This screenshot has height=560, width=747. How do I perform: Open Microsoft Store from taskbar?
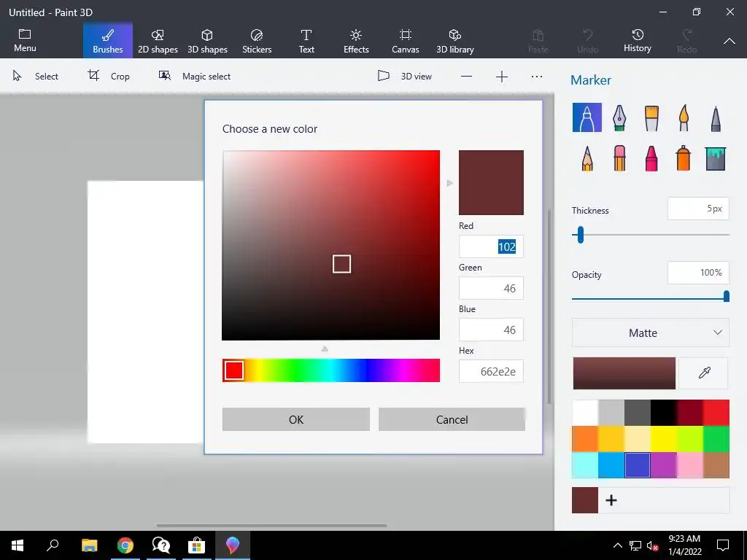(196, 545)
